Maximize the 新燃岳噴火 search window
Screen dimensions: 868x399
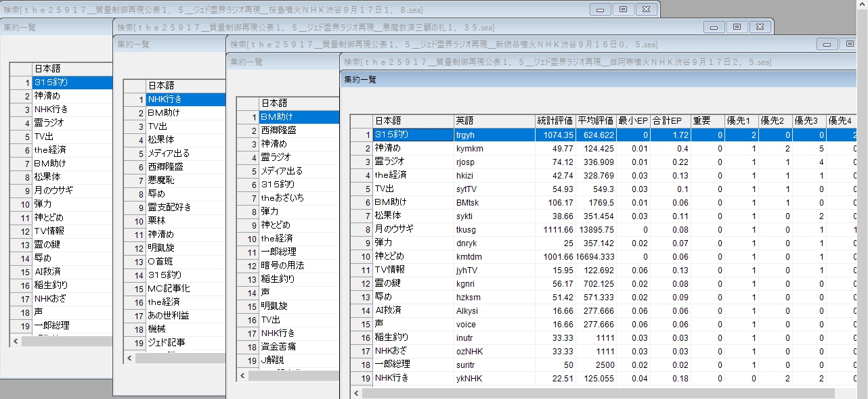pos(850,44)
